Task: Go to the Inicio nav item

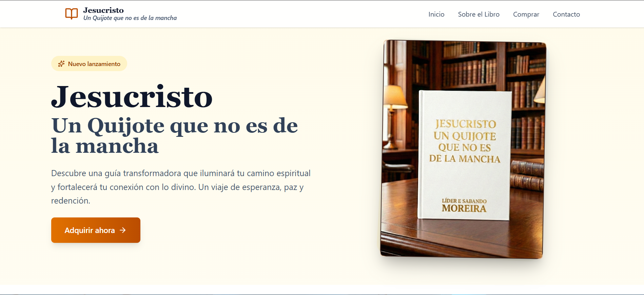Action: 436,14
